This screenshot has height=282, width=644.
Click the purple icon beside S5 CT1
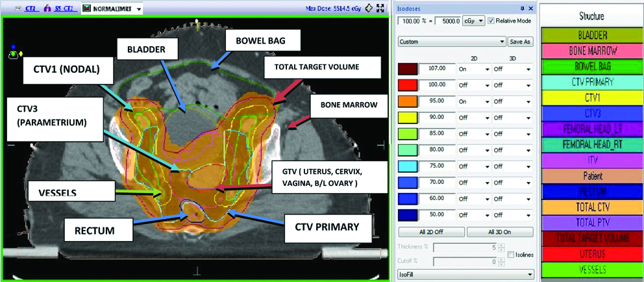(47, 9)
